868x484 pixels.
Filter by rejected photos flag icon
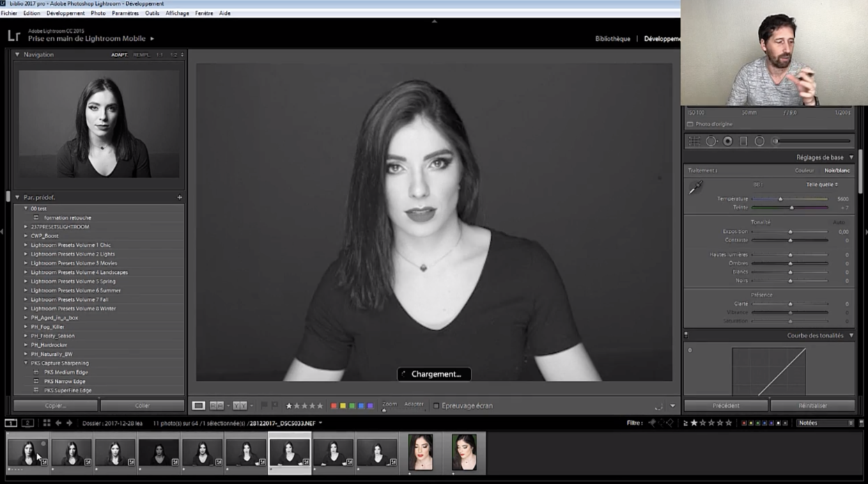coord(672,423)
